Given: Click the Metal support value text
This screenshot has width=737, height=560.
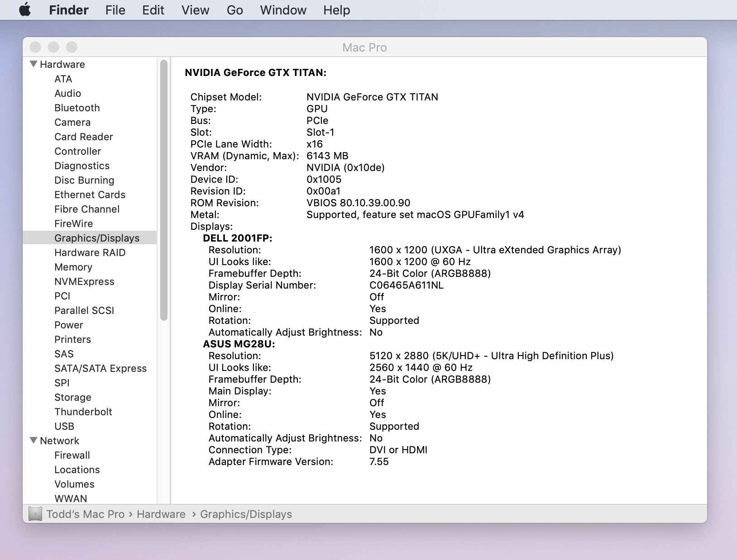Looking at the screenshot, I should 415,214.
